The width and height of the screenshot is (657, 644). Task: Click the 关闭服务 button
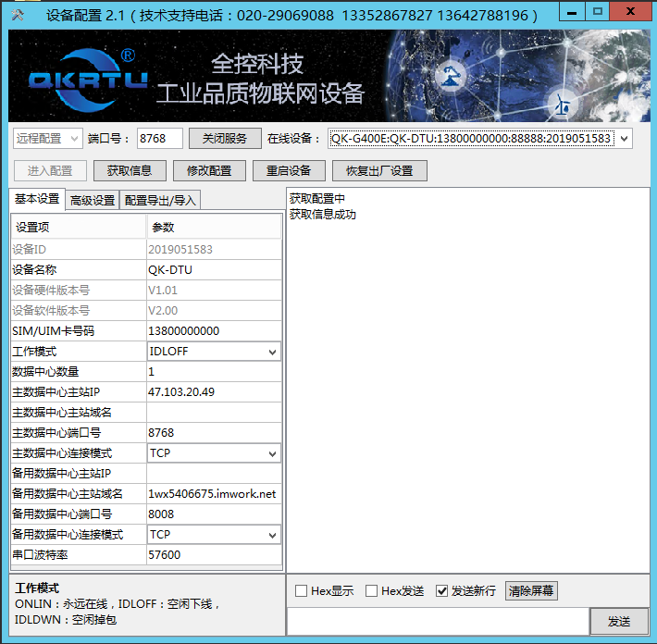[225, 138]
